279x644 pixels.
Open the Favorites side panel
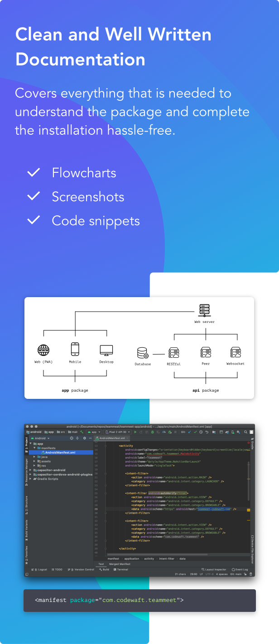pyautogui.click(x=27, y=555)
